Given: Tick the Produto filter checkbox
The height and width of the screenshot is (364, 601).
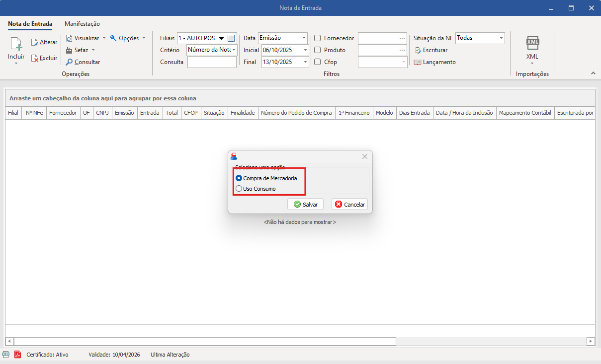Looking at the screenshot, I should [317, 50].
